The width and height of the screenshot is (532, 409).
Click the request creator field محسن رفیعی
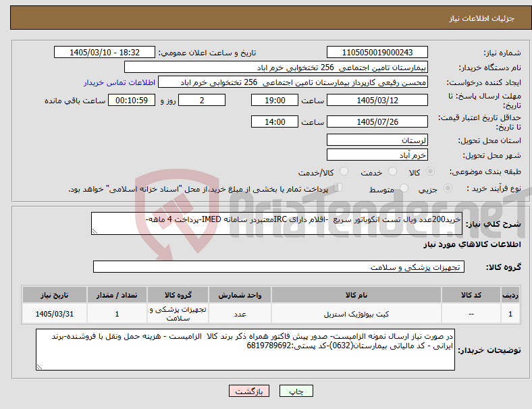point(293,82)
